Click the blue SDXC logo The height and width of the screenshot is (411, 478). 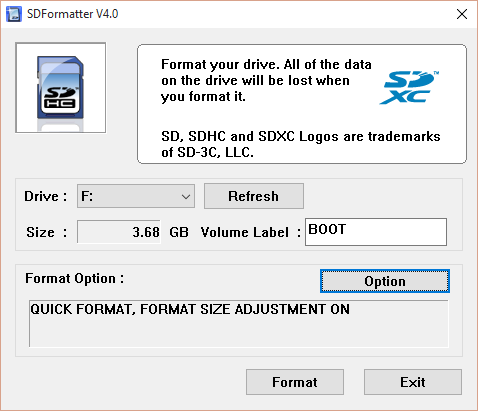click(409, 87)
